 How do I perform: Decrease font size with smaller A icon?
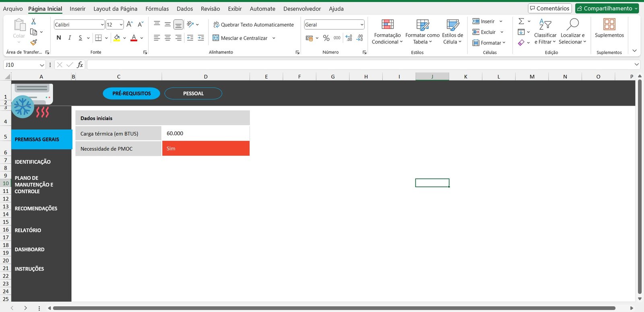click(140, 25)
